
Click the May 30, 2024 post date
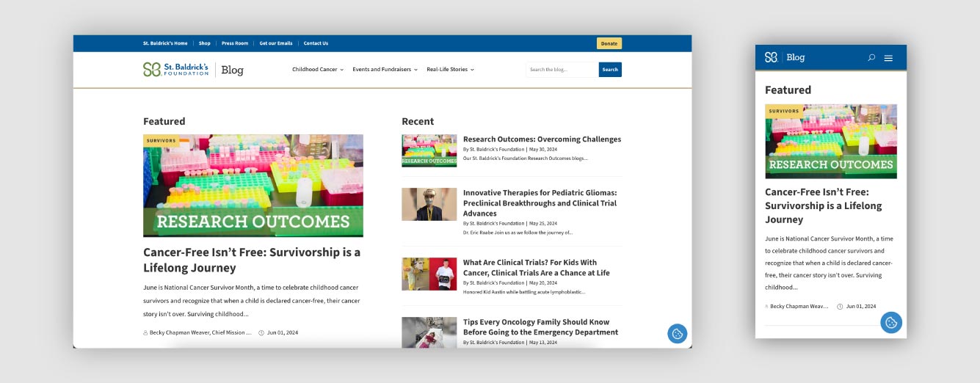[543, 149]
